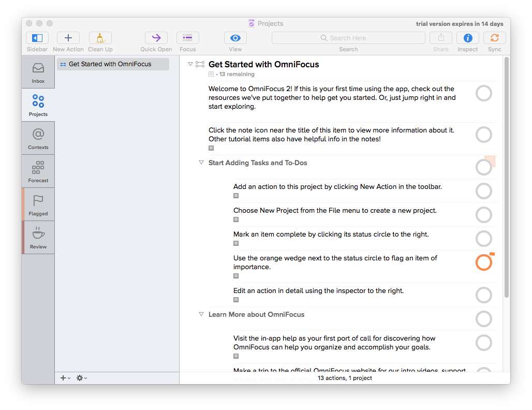Mark the Welcome to OmniFocus item complete
The height and width of the screenshot is (410, 532).
coord(483,94)
